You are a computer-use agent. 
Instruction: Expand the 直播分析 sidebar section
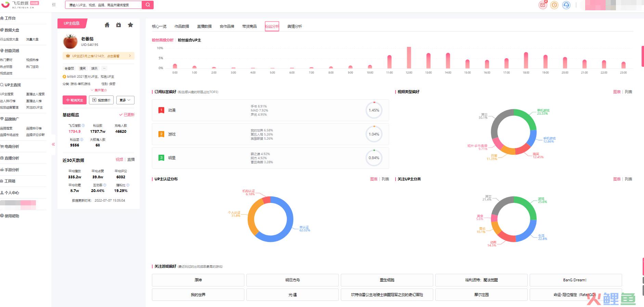(12, 158)
